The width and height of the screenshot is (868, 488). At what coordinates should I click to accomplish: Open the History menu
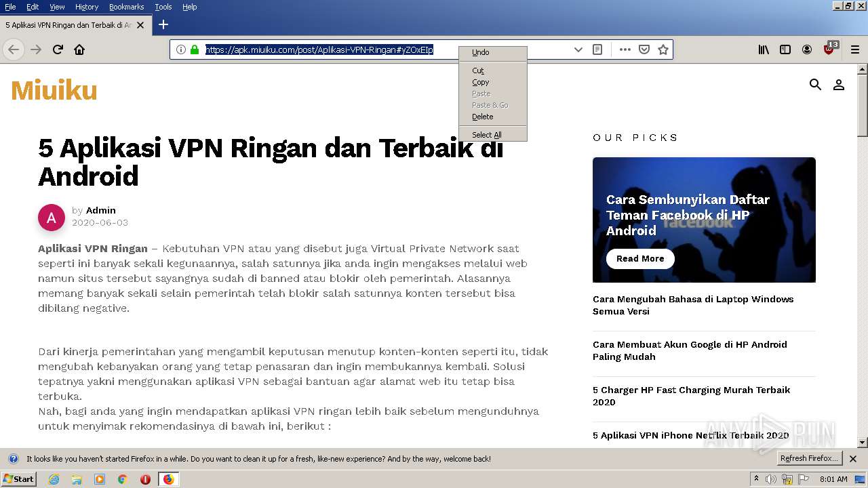click(87, 7)
